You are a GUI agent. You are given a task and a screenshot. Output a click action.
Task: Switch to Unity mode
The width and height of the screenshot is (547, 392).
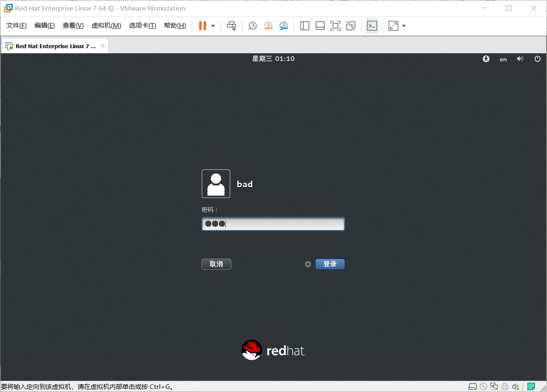(x=351, y=26)
